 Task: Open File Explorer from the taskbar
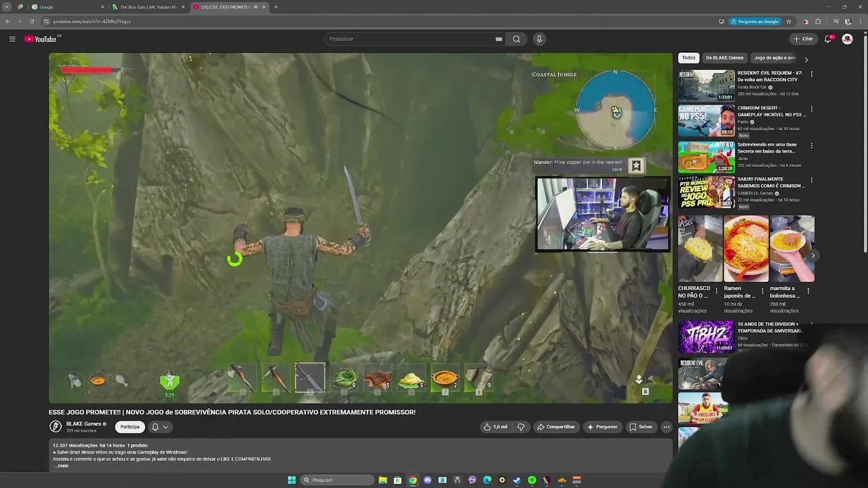click(382, 480)
